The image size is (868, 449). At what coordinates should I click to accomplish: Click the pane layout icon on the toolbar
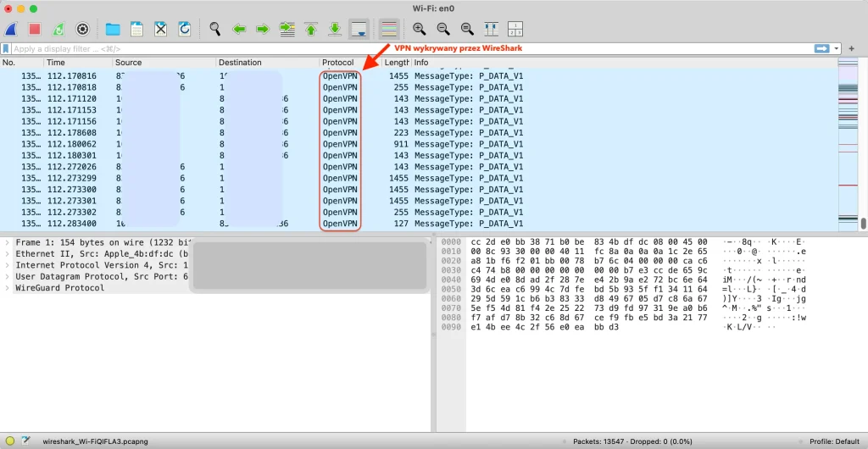click(515, 29)
